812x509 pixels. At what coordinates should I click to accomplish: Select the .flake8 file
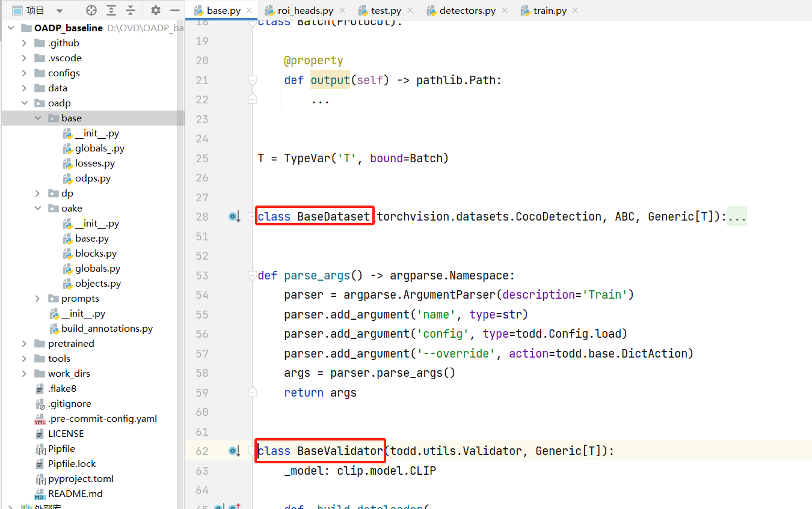pos(62,389)
